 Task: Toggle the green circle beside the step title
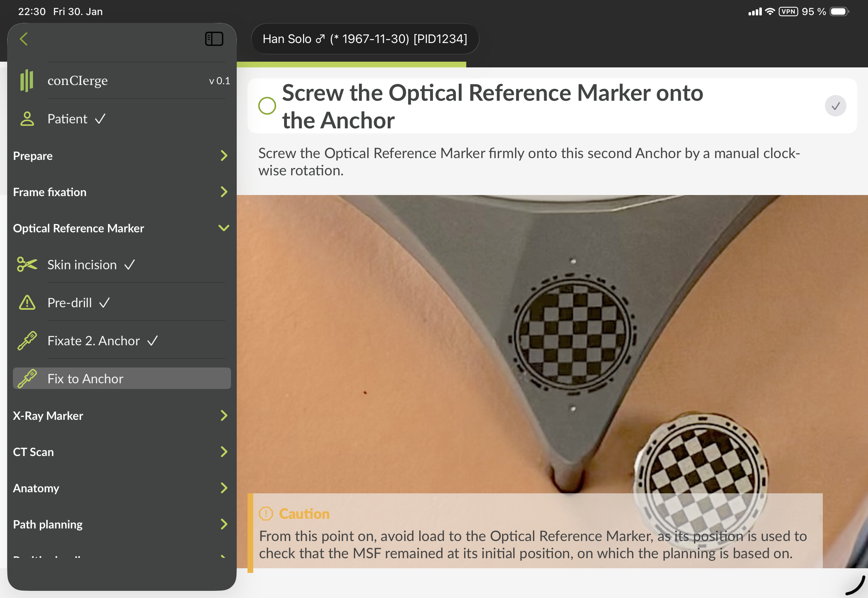(267, 106)
